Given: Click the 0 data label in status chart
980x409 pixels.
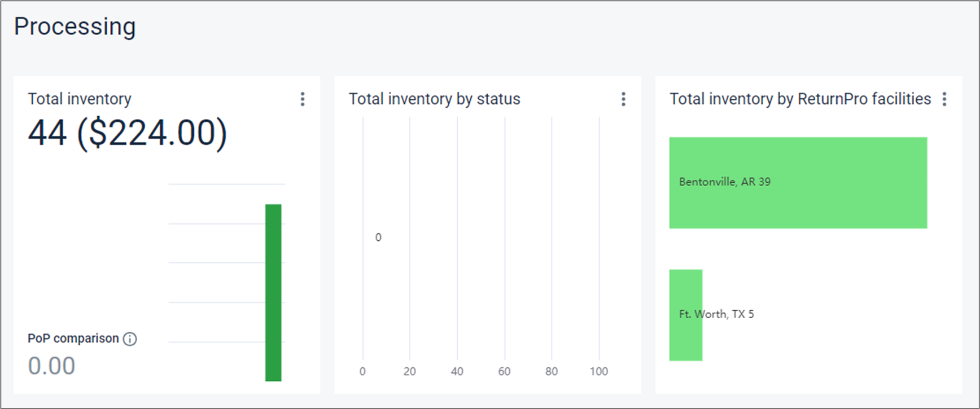Looking at the screenshot, I should coord(378,238).
